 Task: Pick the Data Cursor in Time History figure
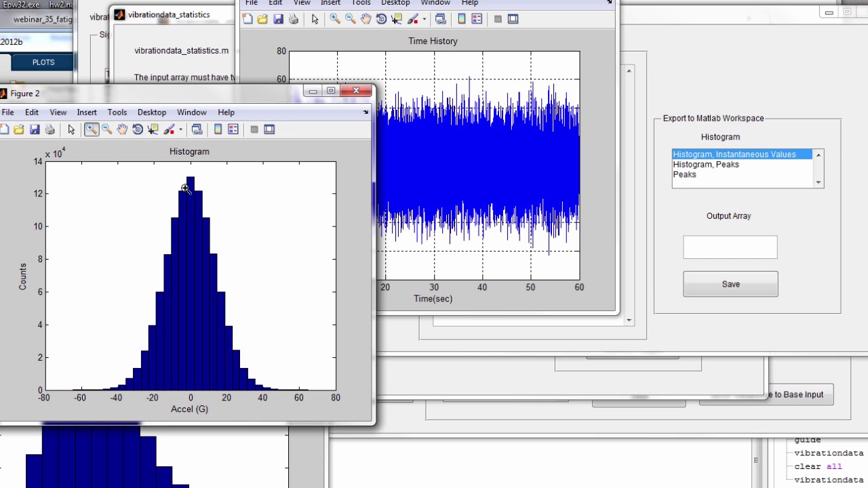tap(397, 19)
